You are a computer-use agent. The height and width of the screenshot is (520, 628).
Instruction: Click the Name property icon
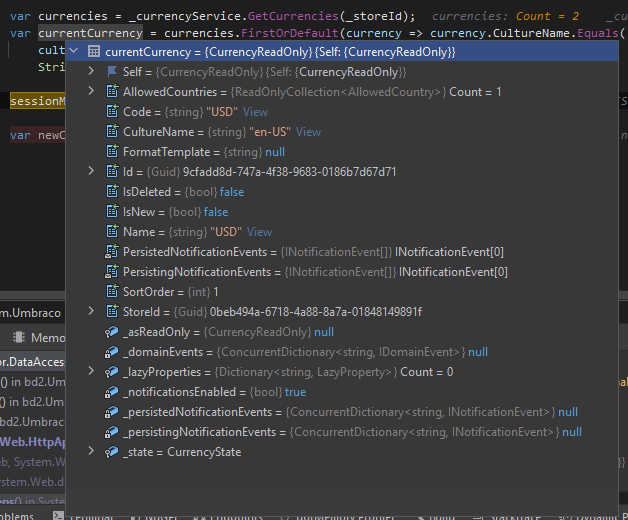pos(112,232)
